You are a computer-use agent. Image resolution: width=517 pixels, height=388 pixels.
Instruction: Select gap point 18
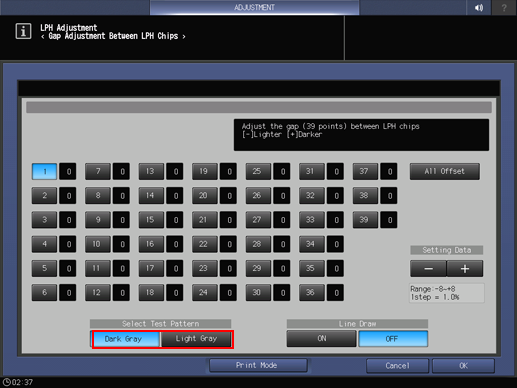(151, 293)
